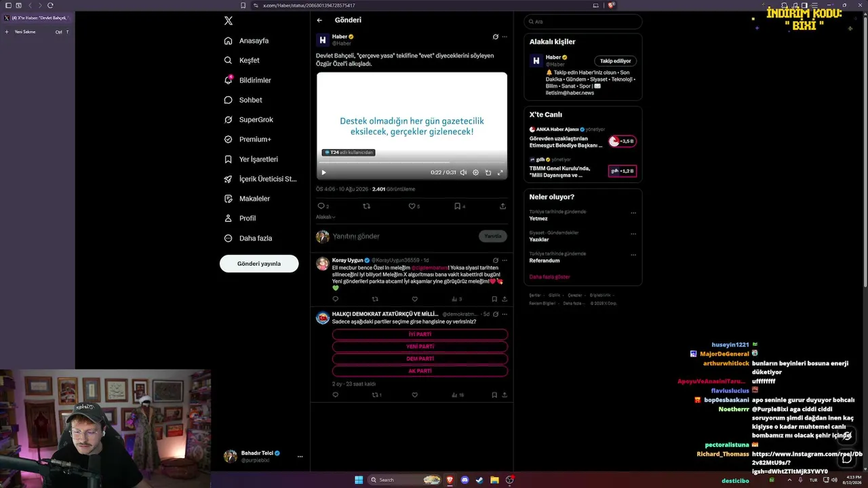Open the video settings gear
The height and width of the screenshot is (488, 868).
(475, 173)
